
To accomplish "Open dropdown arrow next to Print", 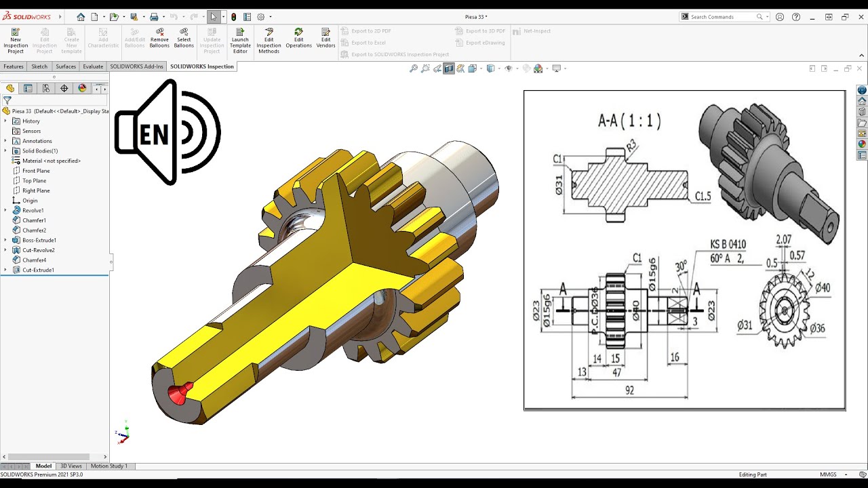I will click(163, 17).
